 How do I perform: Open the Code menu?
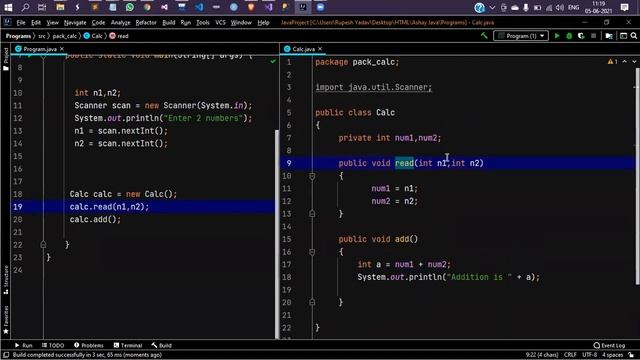pos(98,22)
